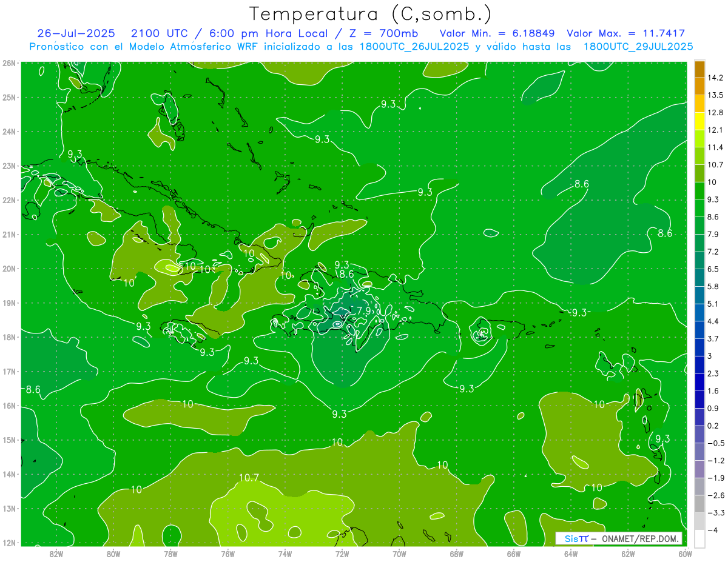Click the 12.8 legend value
This screenshot has width=728, height=562.
pos(715,113)
